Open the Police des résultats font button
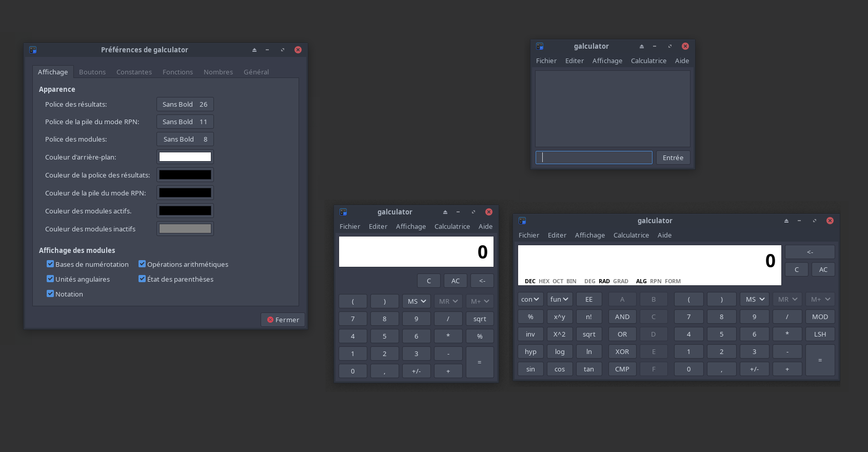Screen dimensions: 868x452 pos(185,104)
